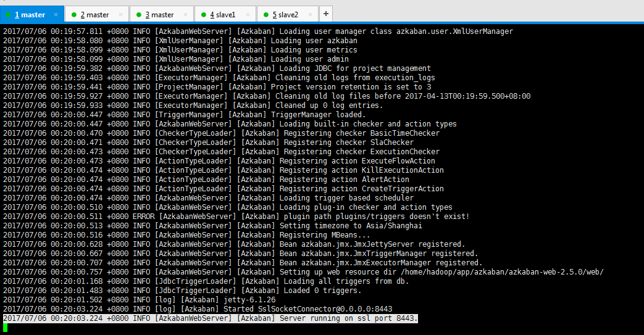Open the '4 slave1' session tab
This screenshot has width=644, height=335.
tap(225, 14)
